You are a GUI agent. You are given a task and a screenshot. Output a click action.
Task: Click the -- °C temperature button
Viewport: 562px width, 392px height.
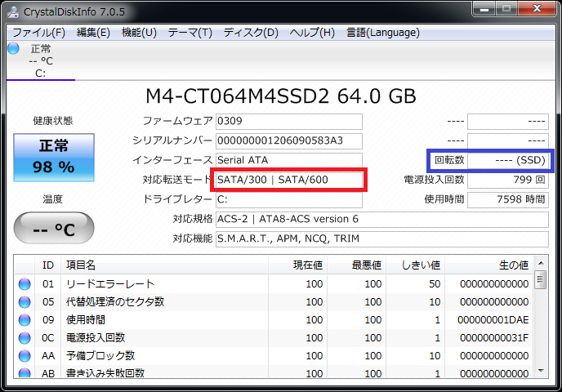(54, 228)
